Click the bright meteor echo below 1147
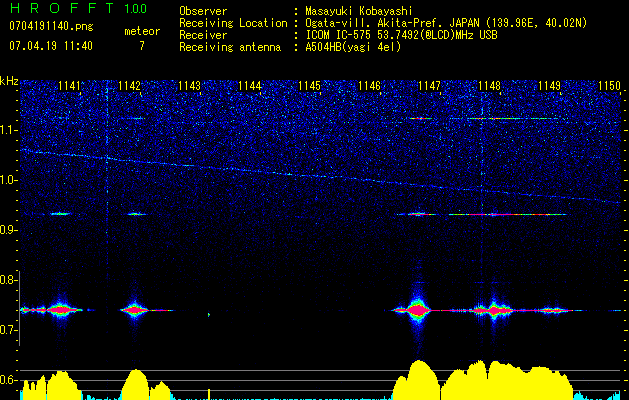The image size is (629, 400). (x=418, y=310)
